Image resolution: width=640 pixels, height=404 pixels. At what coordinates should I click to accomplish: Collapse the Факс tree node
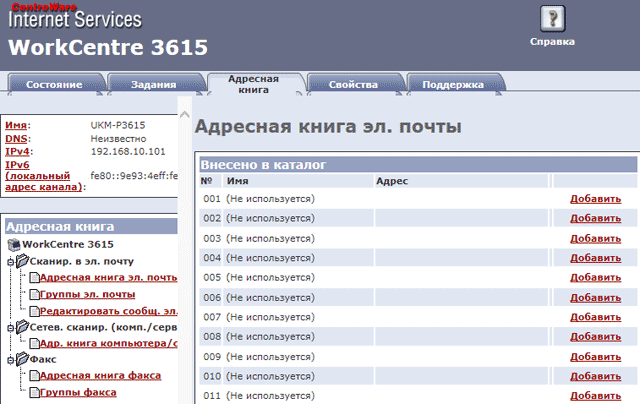coord(11,360)
